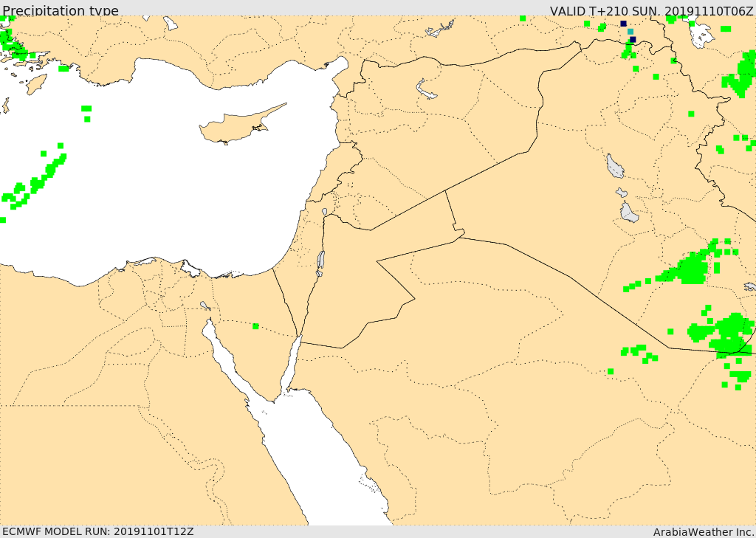The height and width of the screenshot is (538, 756).
Task: Click the 'Precipitation type' title text
Action: pos(61,10)
